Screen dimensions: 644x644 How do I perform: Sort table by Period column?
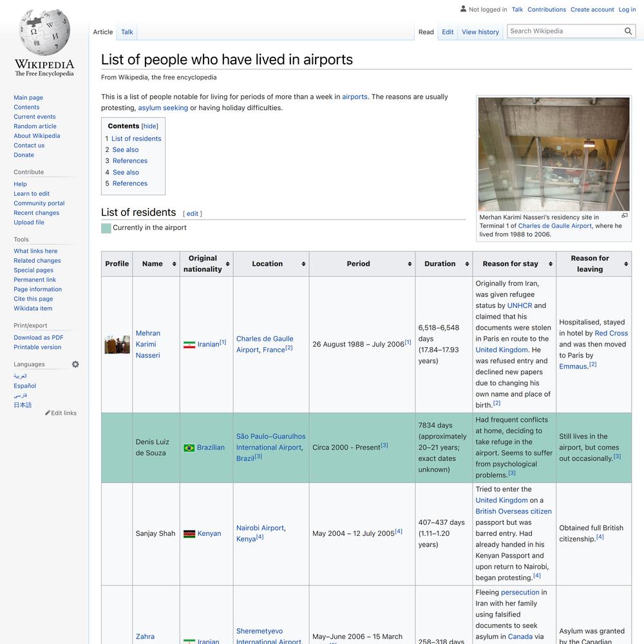tap(410, 264)
